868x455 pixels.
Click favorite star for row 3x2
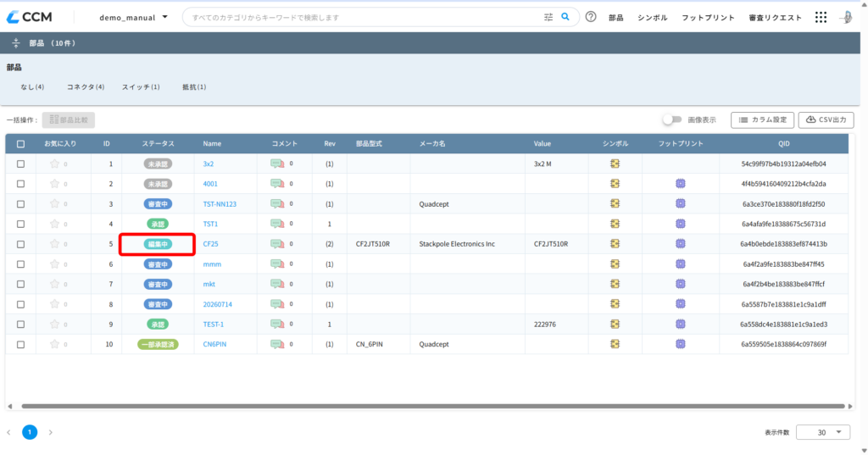coord(54,164)
